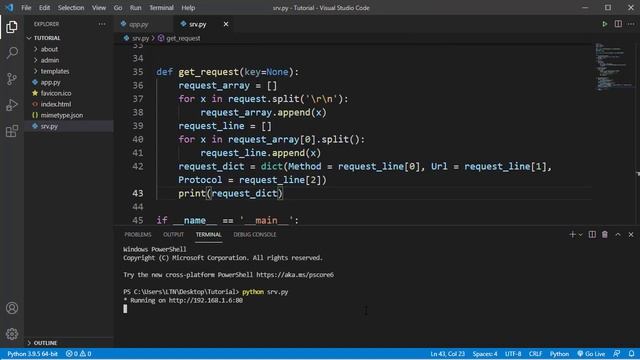Collapse the TUTORIAL folder section
This screenshot has width=640, height=360.
(x=69, y=38)
